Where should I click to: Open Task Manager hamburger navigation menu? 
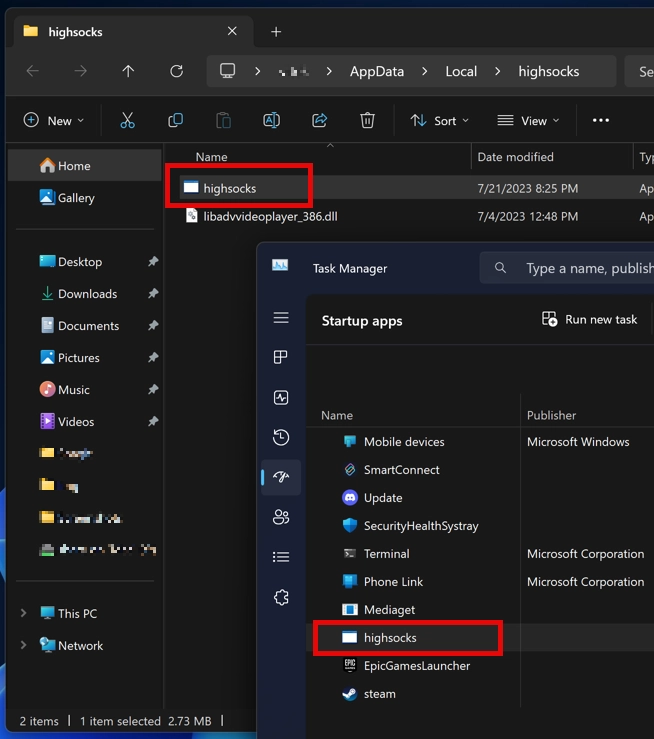(281, 318)
